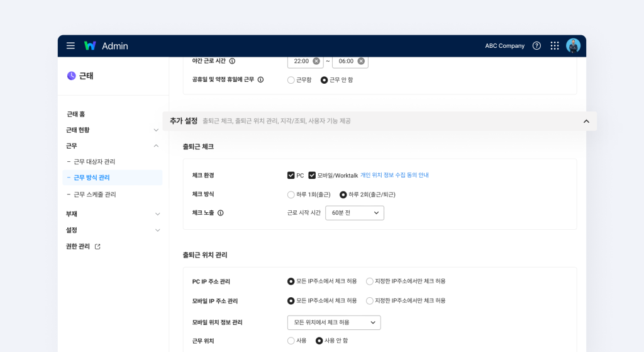The height and width of the screenshot is (352, 644).
Task: Restrict 모바일 IP 주소 관리 to designated IPs
Action: pyautogui.click(x=370, y=300)
